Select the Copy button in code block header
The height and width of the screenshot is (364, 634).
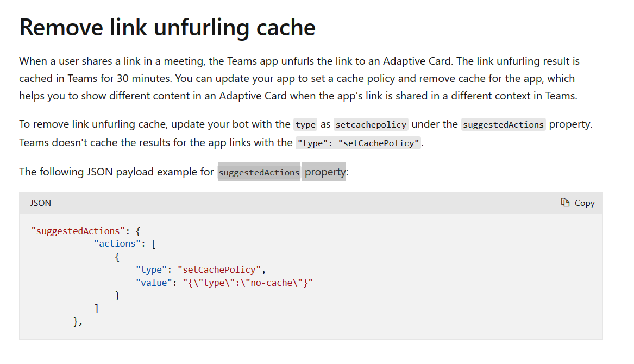(577, 203)
